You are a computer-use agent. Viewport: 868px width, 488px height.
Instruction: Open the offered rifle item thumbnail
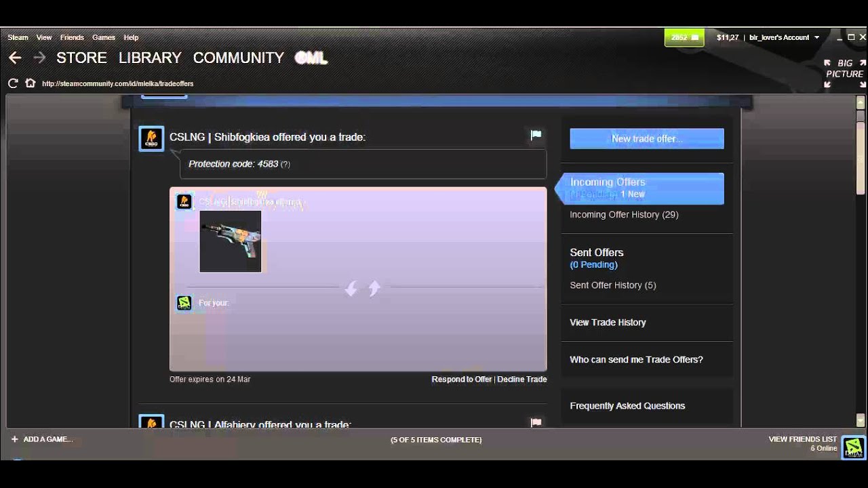pyautogui.click(x=231, y=241)
